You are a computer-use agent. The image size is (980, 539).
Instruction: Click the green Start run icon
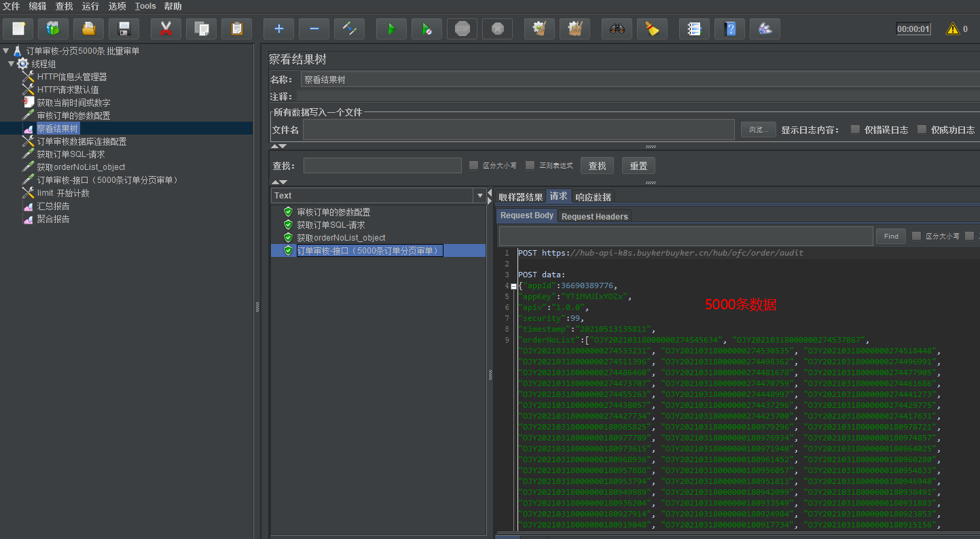(391, 29)
